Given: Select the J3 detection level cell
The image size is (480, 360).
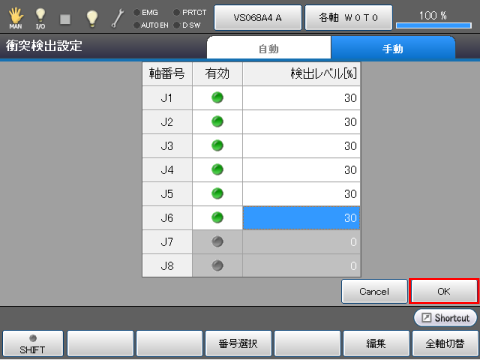Looking at the screenshot, I should 301,146.
